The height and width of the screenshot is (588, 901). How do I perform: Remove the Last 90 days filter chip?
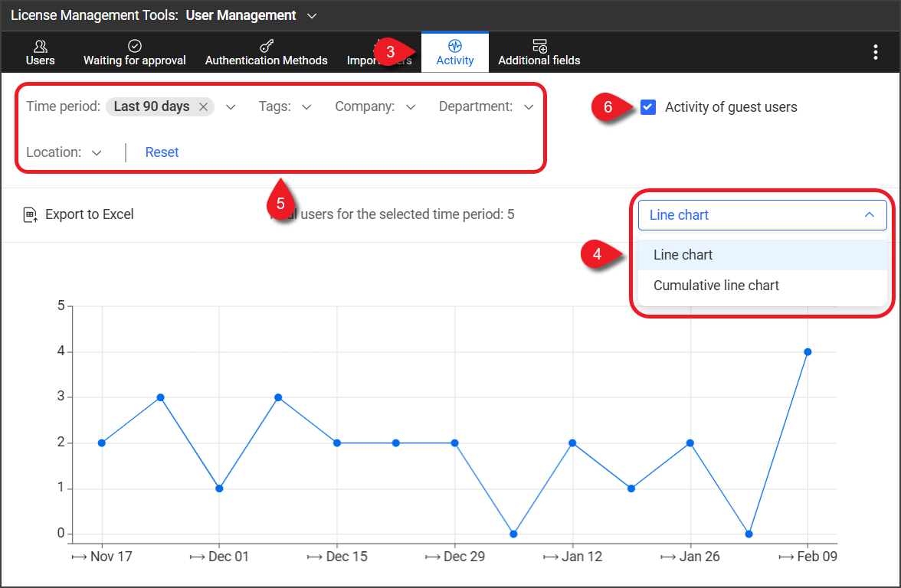(x=203, y=107)
